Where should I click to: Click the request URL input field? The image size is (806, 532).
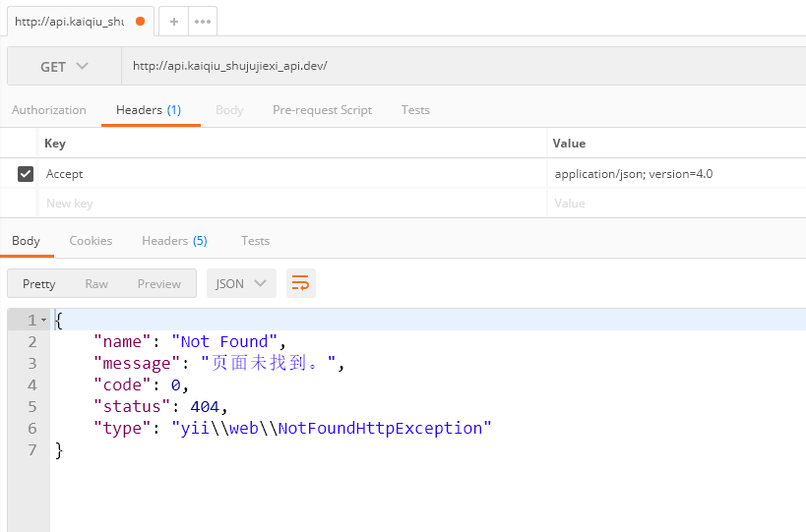[463, 66]
